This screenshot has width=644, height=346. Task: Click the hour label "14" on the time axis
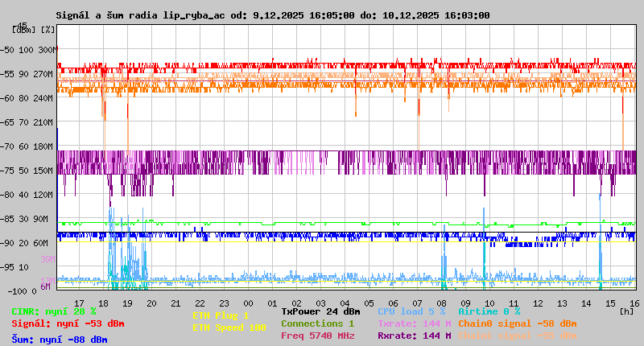pos(586,303)
